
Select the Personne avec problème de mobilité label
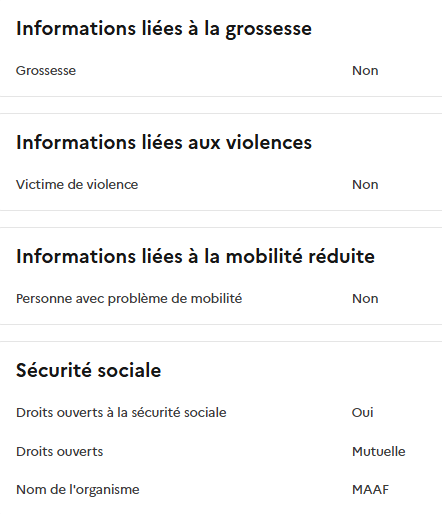click(x=129, y=299)
